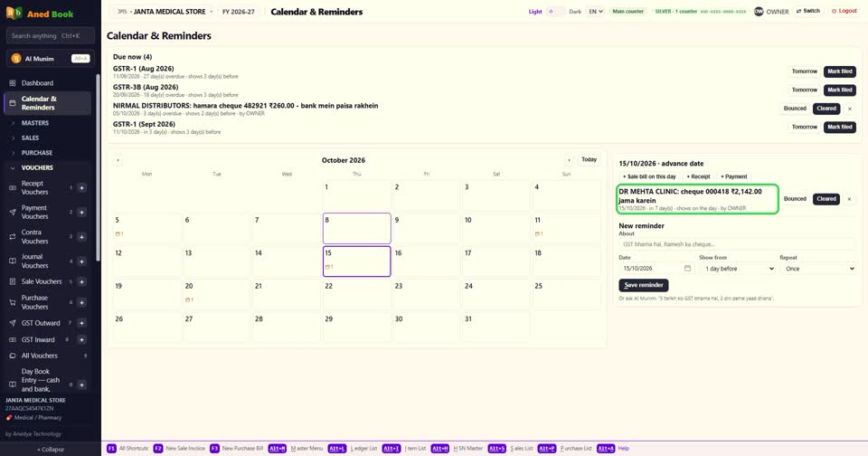Click the Calendar & Reminders sidebar icon
868x456 pixels.
(12, 103)
